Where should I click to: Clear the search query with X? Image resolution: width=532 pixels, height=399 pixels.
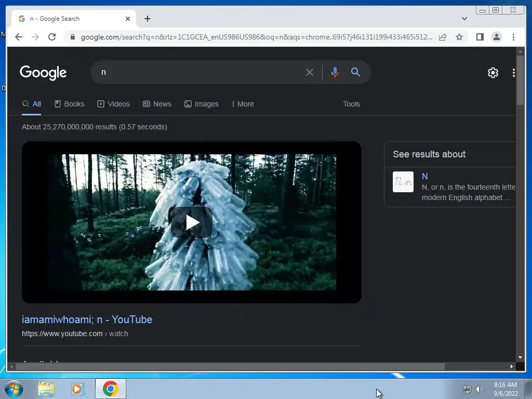pos(310,72)
